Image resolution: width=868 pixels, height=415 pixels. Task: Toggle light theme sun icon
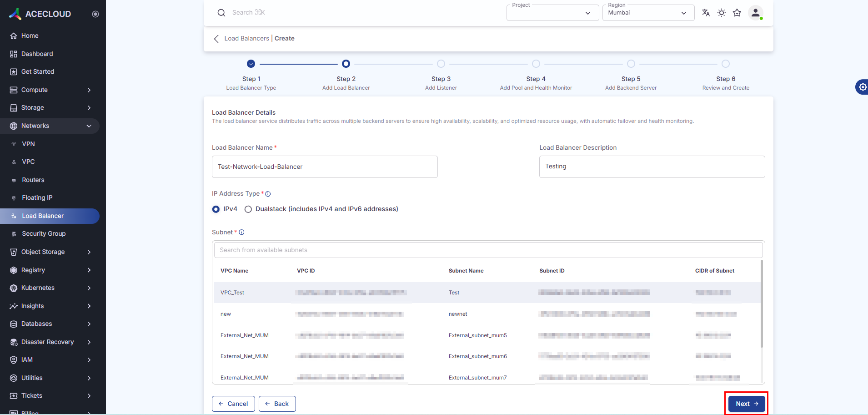(x=722, y=13)
